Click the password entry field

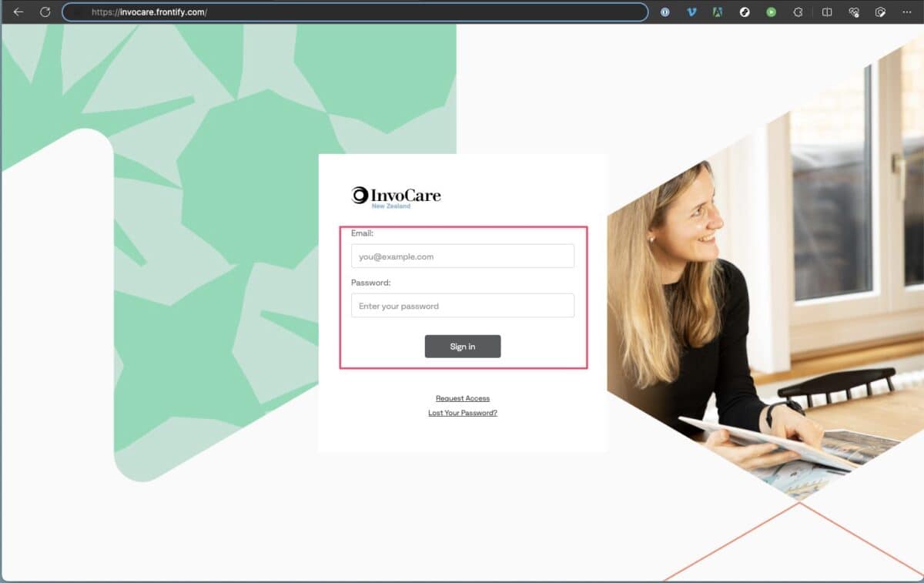click(462, 305)
